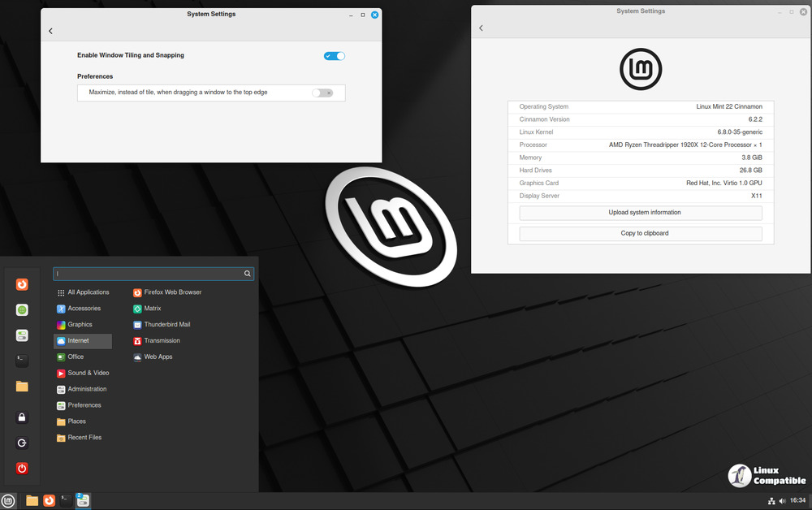The width and height of the screenshot is (812, 510).
Task: Open Thunderbird Mail from the application list
Action: [x=166, y=325]
